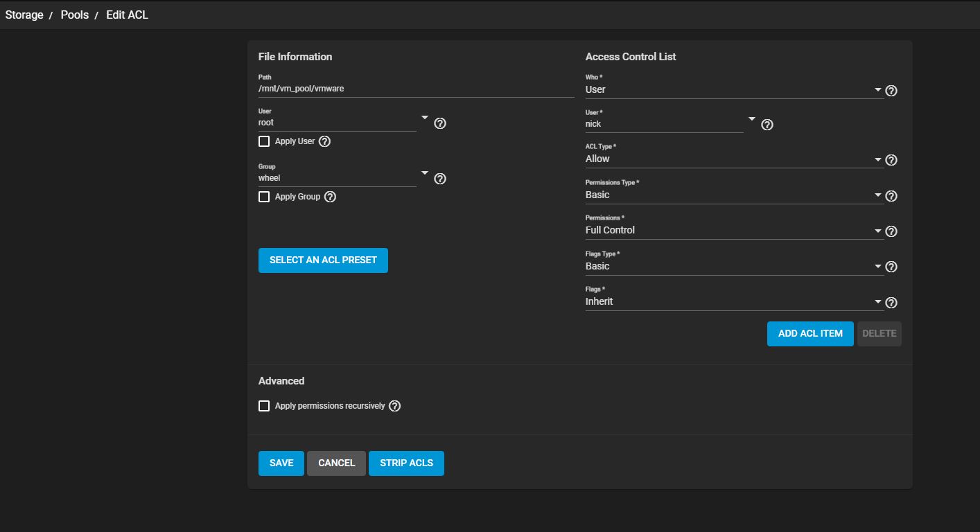Show help for Flags Type field
Viewport: 980px width, 532px height.
pyautogui.click(x=891, y=267)
